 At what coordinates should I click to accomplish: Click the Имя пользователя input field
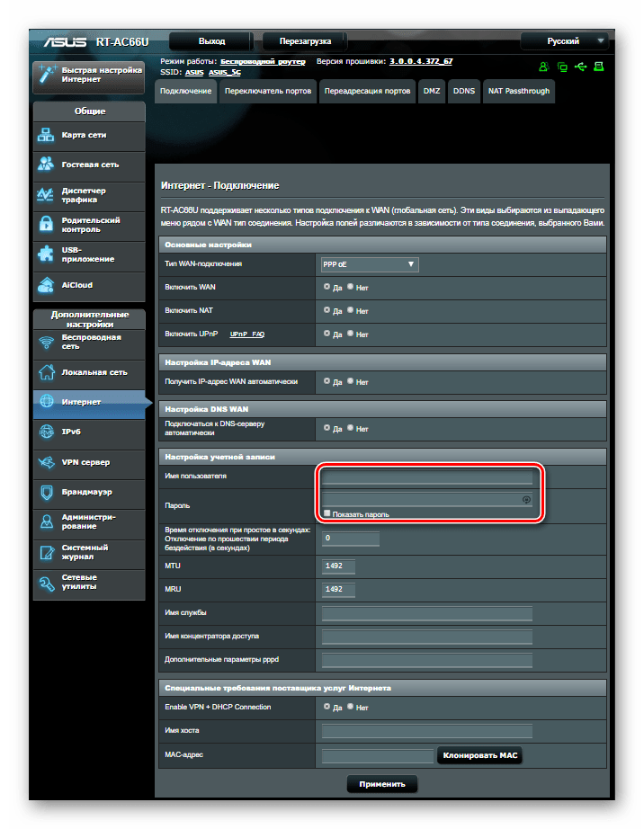pos(426,477)
